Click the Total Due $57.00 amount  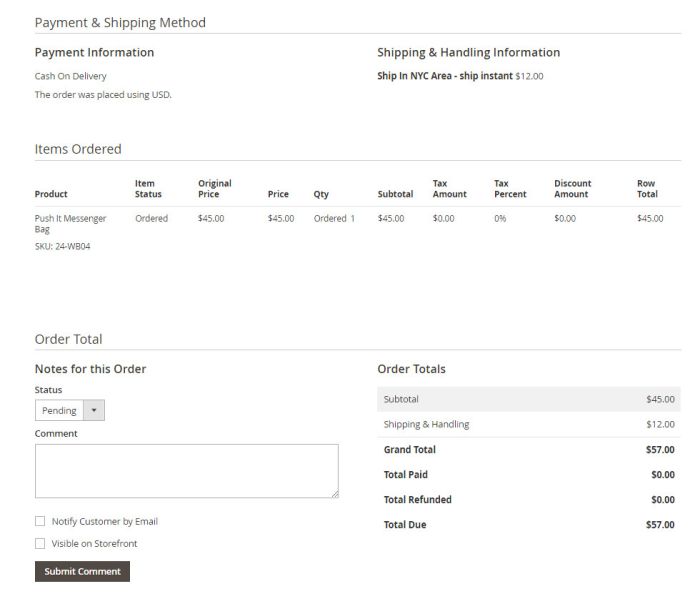tap(660, 524)
